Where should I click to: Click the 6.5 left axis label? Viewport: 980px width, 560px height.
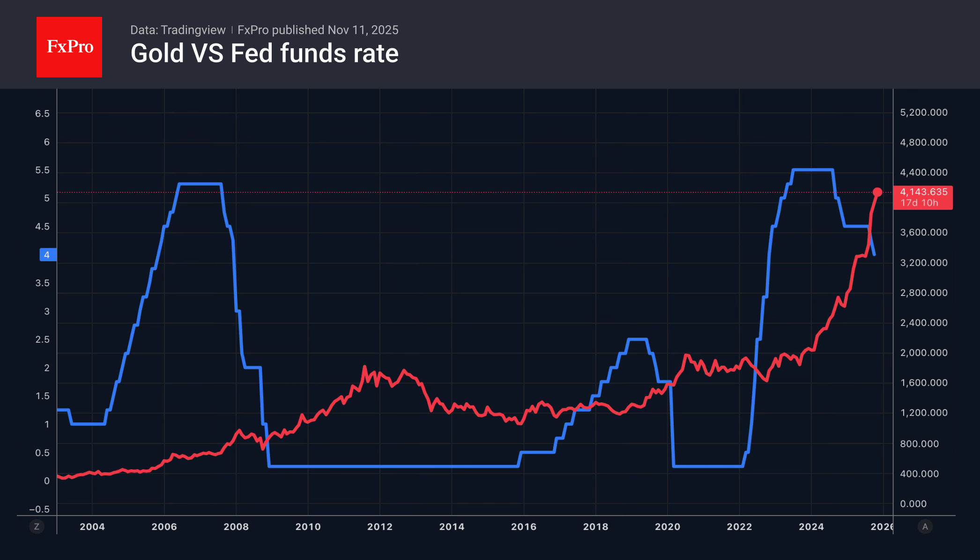coord(42,113)
